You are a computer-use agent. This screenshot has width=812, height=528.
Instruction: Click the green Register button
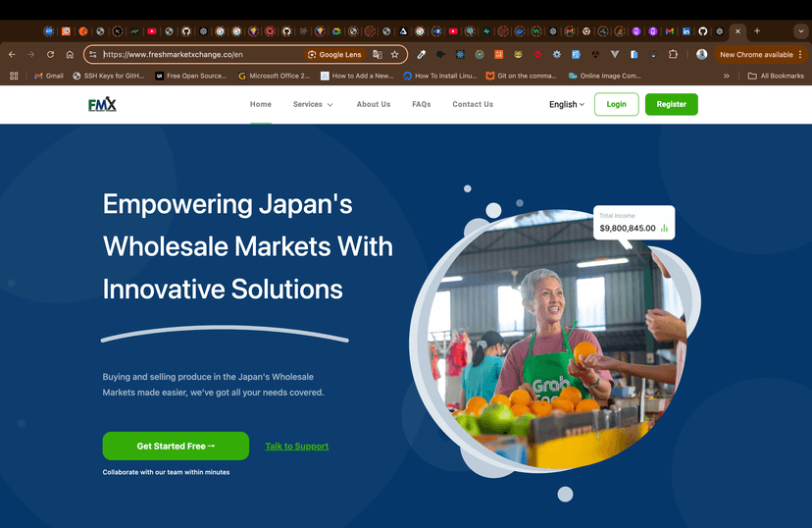671,104
